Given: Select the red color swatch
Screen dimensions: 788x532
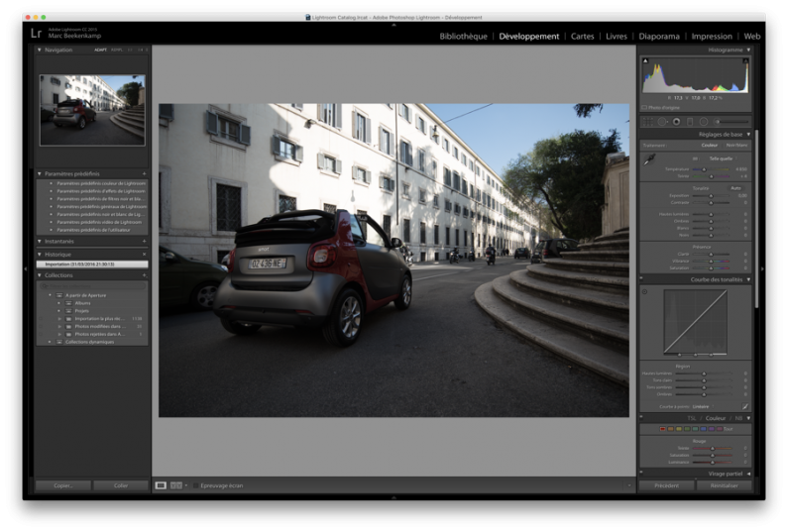Looking at the screenshot, I should pos(662,429).
